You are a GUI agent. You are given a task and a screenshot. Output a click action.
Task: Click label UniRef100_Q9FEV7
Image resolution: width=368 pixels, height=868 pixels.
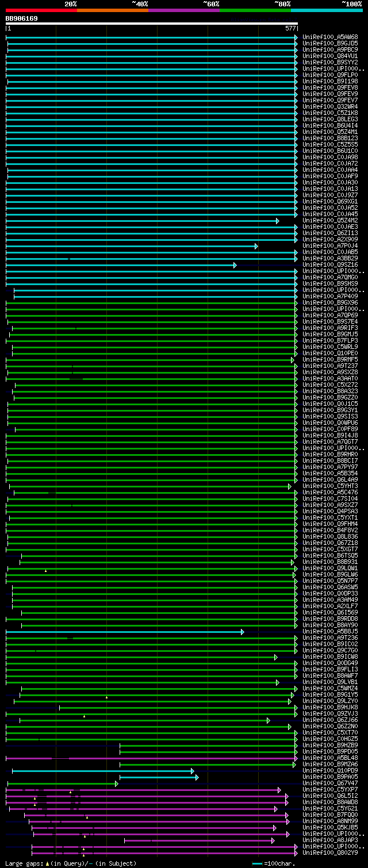[330, 100]
